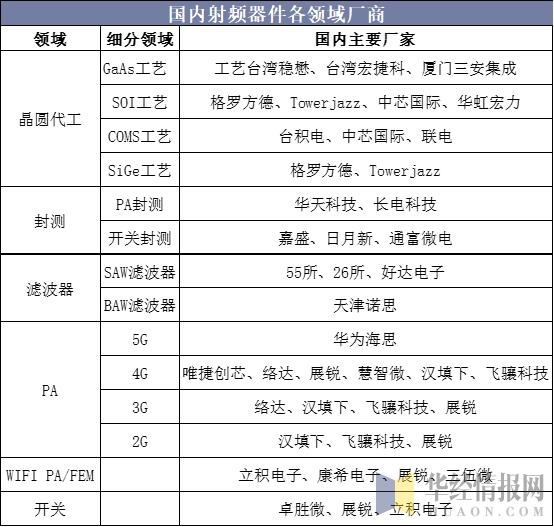The height and width of the screenshot is (527, 554).
Task: Select the cell 格罗方德、Towerjazz in SiGe row
Action: 366,170
